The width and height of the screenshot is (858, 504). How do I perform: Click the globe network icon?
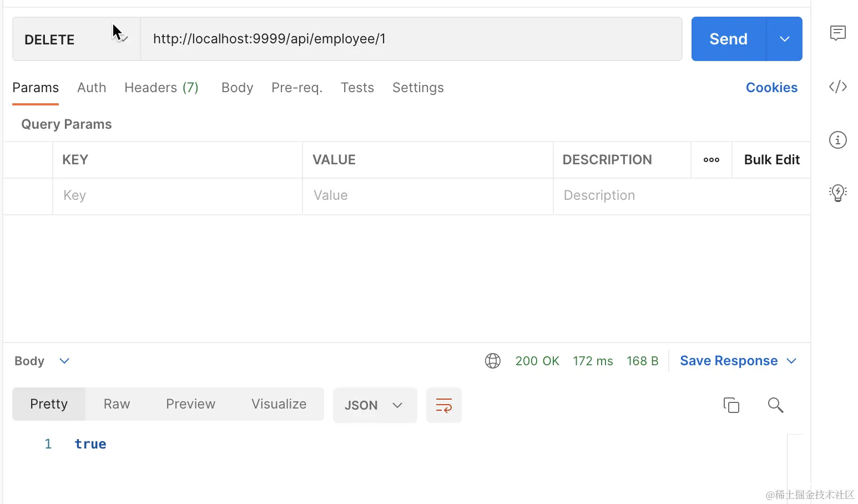coord(493,361)
